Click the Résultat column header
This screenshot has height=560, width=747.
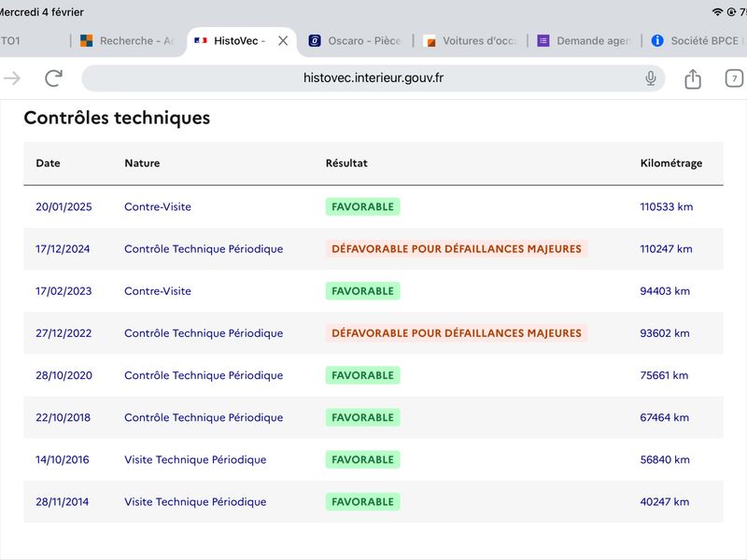click(346, 163)
